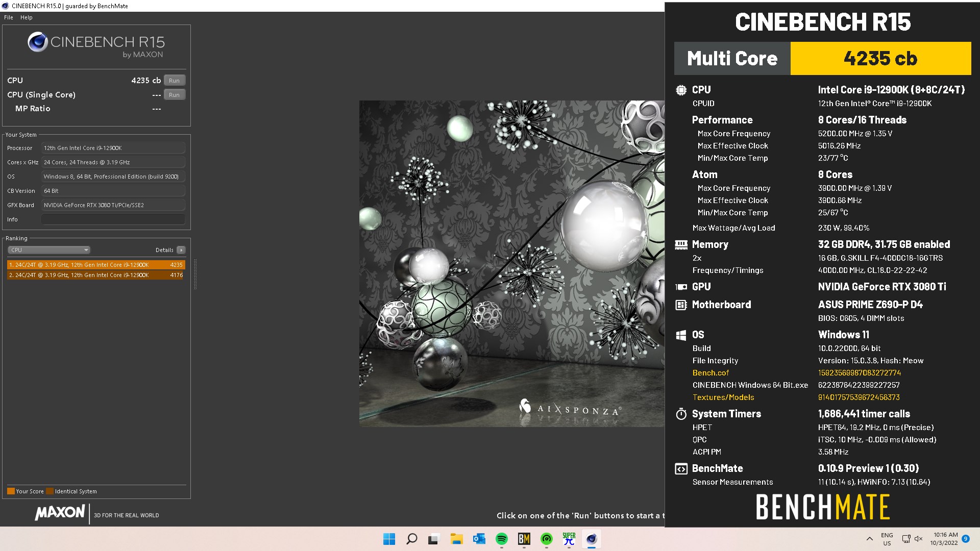Open taskbar Search

411,539
